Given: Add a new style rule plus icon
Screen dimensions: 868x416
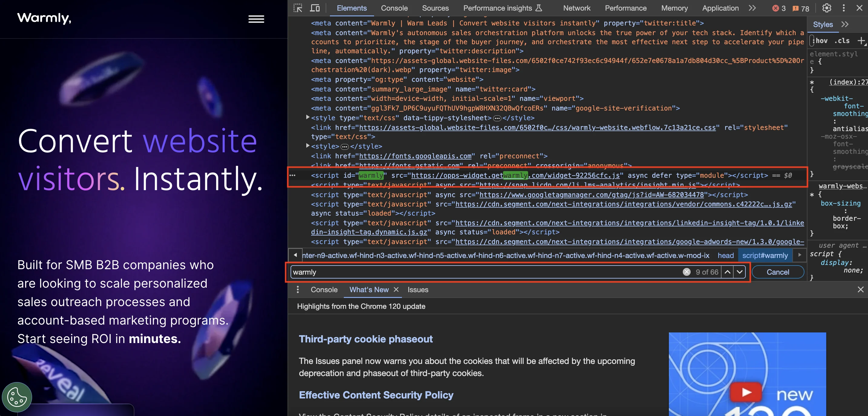Looking at the screenshot, I should [861, 41].
